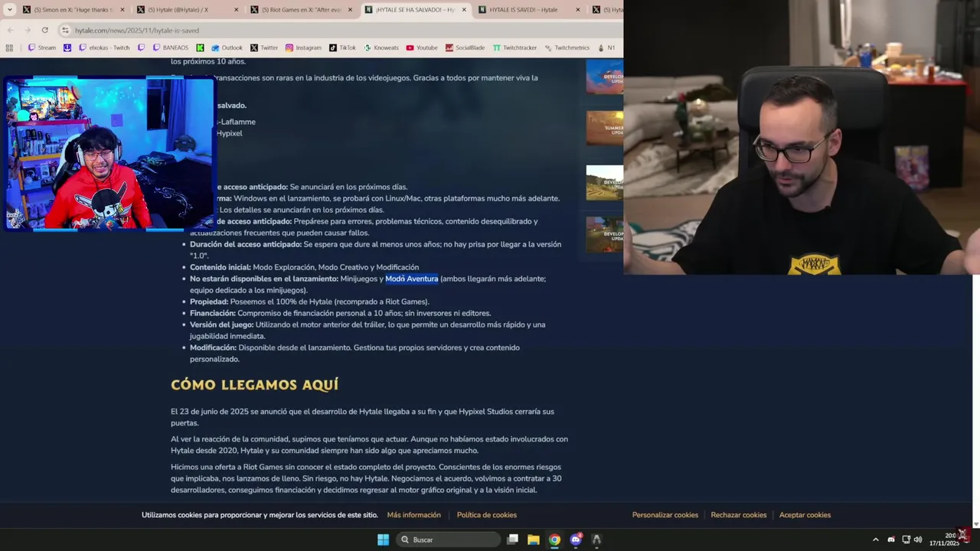Open the Instagram bookmark
The width and height of the screenshot is (980, 551).
tap(303, 47)
